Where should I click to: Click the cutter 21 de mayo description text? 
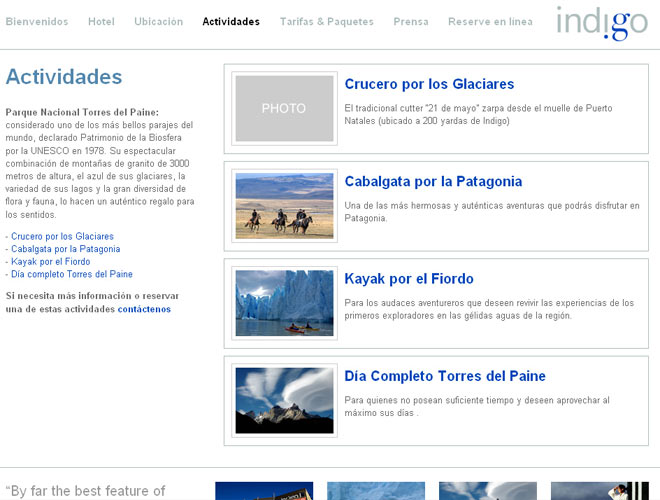[479, 114]
